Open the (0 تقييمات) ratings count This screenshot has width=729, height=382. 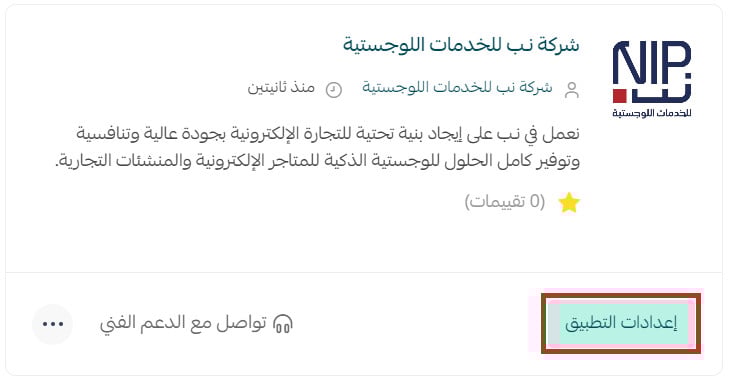pyautogui.click(x=505, y=202)
